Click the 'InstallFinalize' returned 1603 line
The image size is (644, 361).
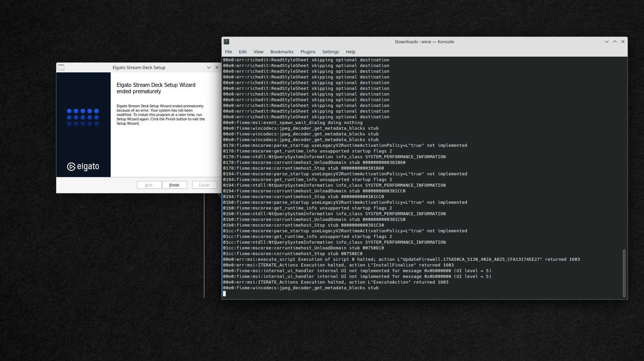(x=338, y=265)
